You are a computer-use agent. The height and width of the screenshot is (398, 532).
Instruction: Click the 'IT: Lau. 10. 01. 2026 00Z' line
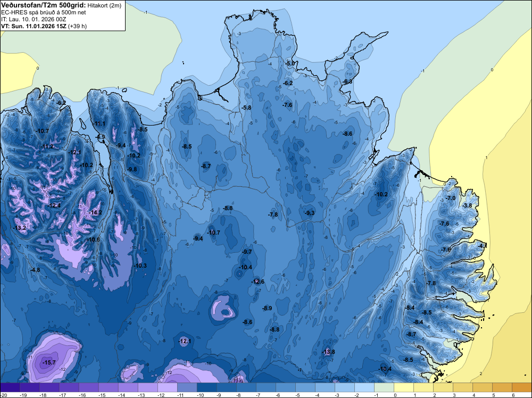(x=33, y=19)
